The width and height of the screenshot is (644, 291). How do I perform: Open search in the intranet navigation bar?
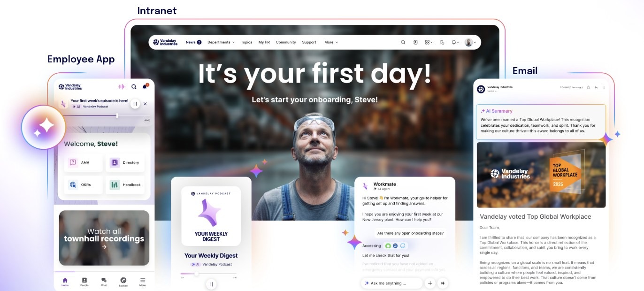point(403,42)
